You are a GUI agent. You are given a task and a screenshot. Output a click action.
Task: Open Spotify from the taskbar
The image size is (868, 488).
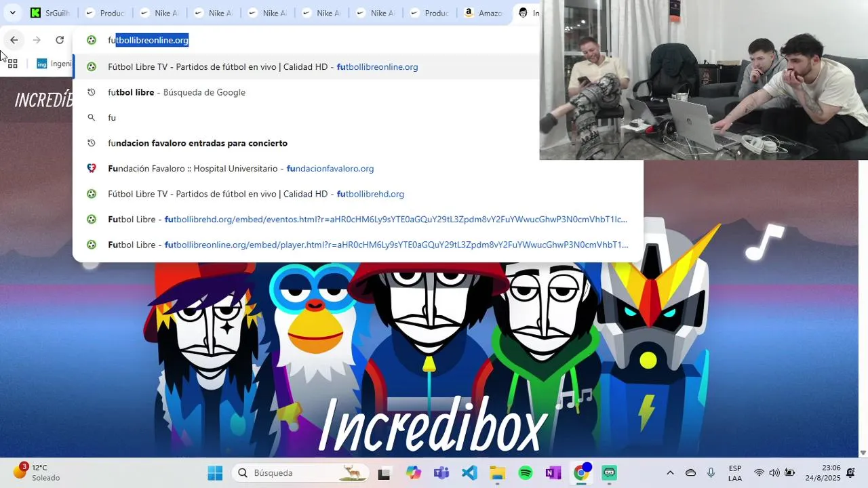coord(526,473)
